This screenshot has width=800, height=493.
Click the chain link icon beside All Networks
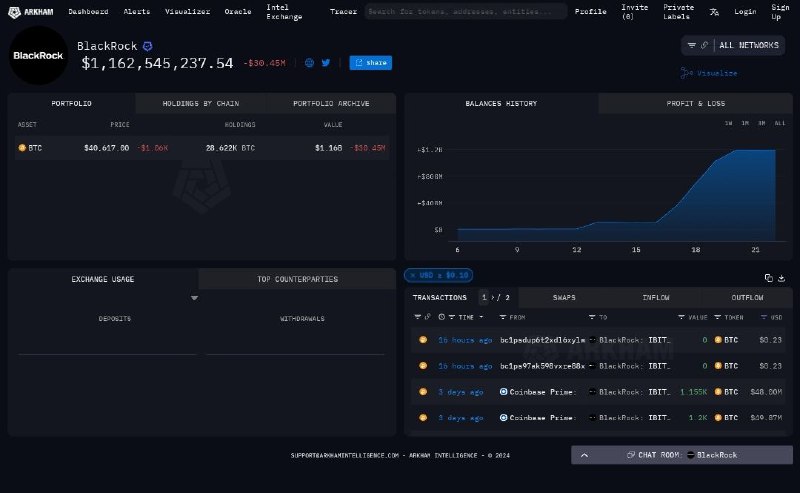point(704,45)
